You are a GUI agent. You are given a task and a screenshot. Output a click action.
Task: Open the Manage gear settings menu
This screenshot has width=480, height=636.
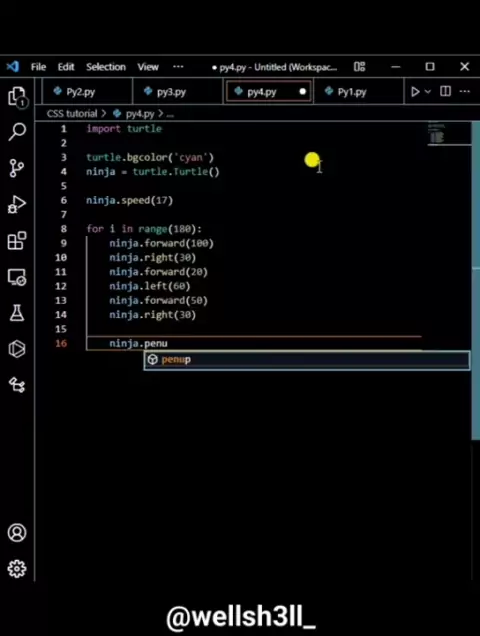(17, 569)
